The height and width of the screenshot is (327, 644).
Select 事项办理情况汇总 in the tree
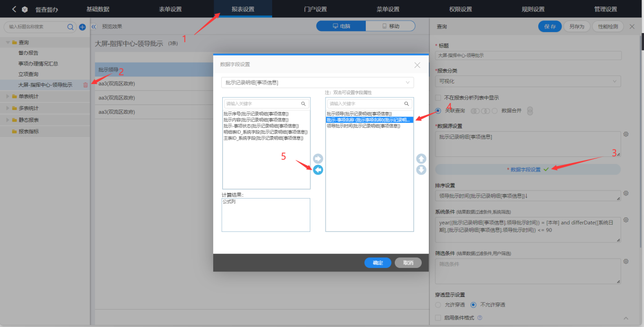38,64
